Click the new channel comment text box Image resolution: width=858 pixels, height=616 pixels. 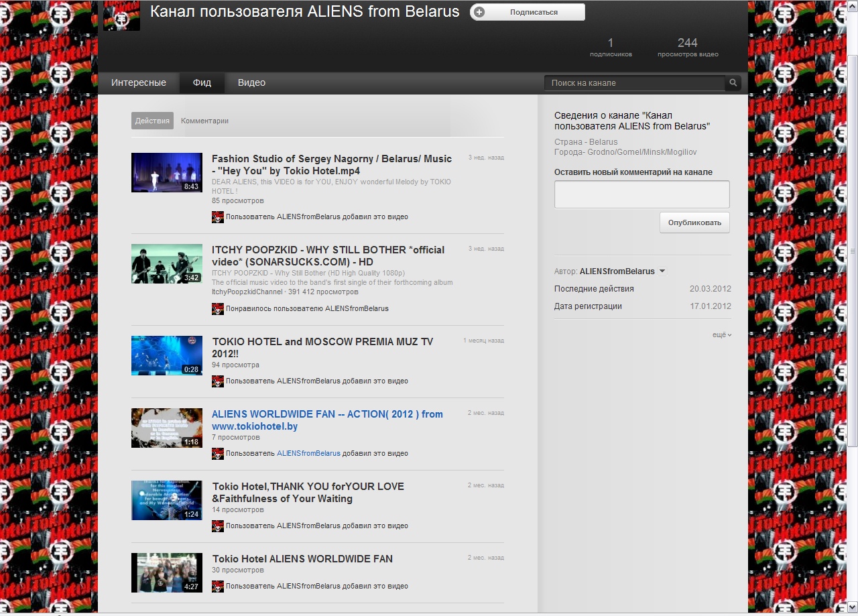point(641,194)
